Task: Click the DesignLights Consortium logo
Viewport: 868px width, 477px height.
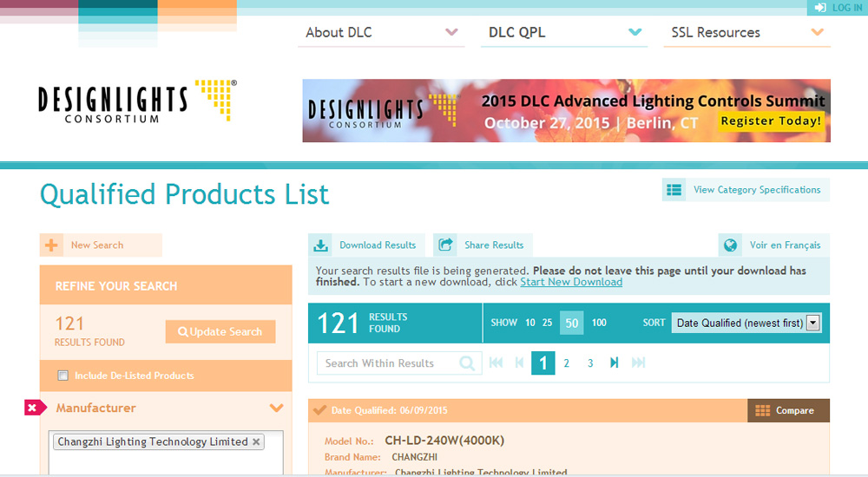Action: coord(137,101)
